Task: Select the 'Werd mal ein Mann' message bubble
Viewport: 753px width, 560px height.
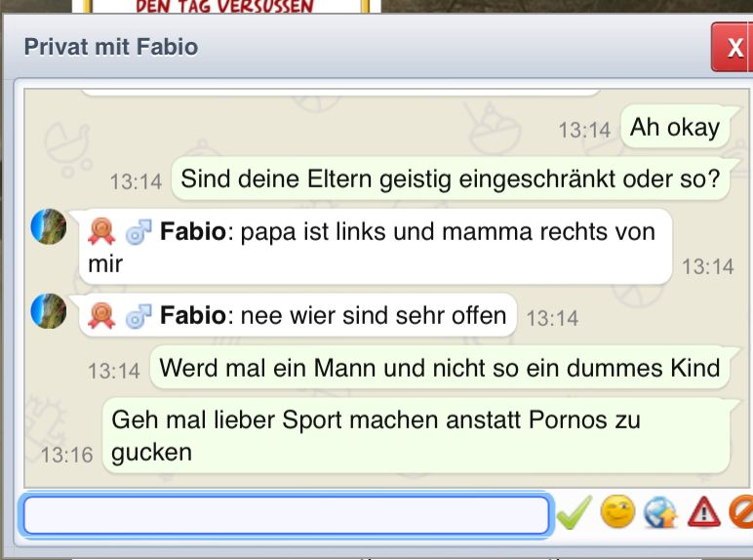Action: 439,368
